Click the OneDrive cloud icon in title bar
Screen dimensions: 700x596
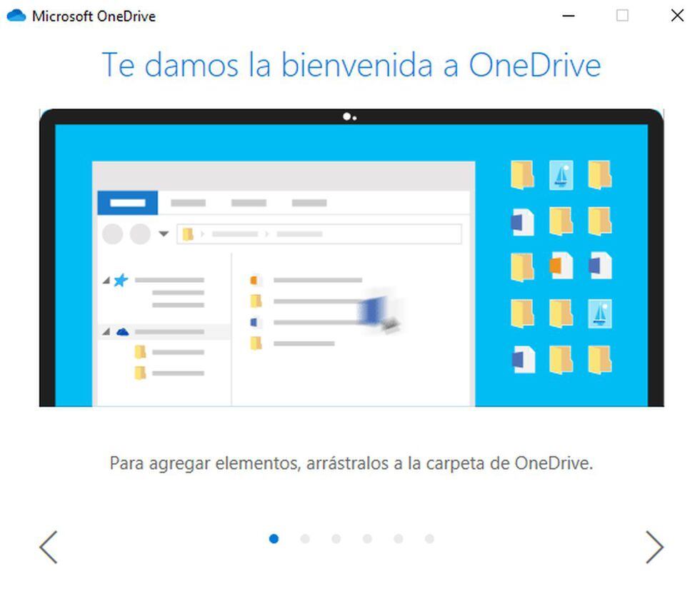pyautogui.click(x=16, y=15)
